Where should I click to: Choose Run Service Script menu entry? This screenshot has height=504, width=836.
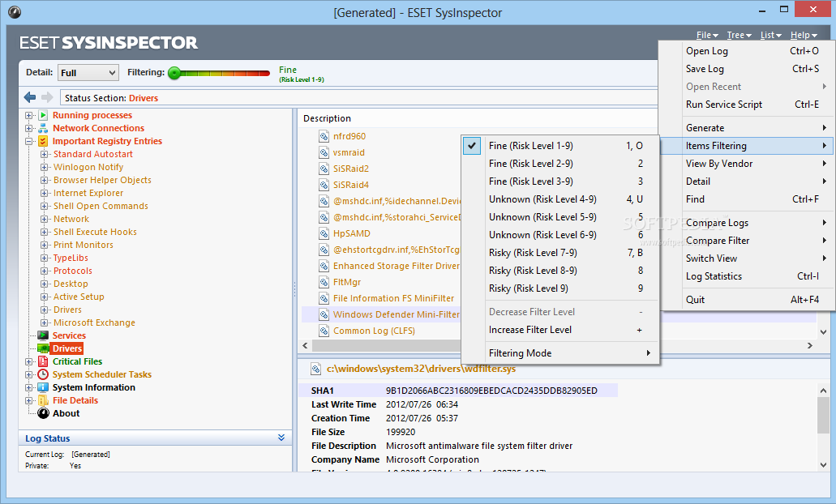pos(747,105)
